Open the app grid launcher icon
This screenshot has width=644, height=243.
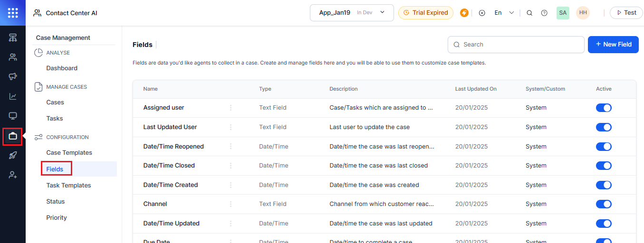(13, 13)
